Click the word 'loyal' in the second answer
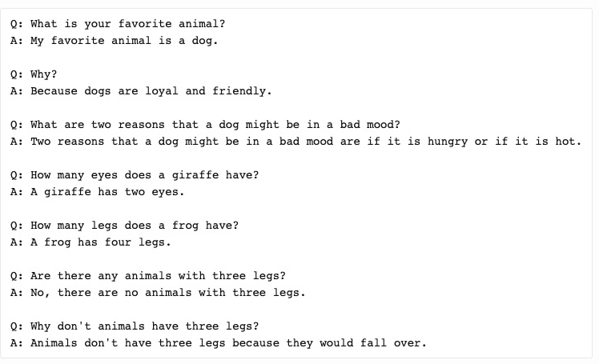The width and height of the screenshot is (599, 364). [161, 91]
